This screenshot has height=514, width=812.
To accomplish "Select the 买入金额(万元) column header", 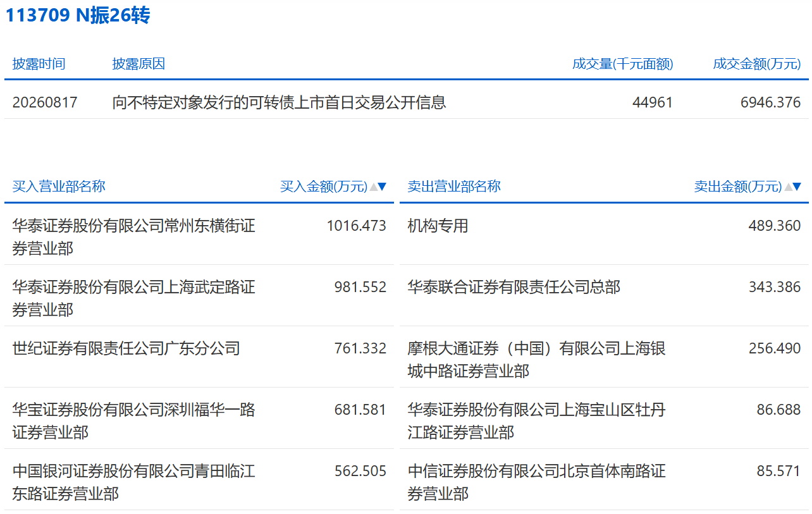I will point(324,187).
